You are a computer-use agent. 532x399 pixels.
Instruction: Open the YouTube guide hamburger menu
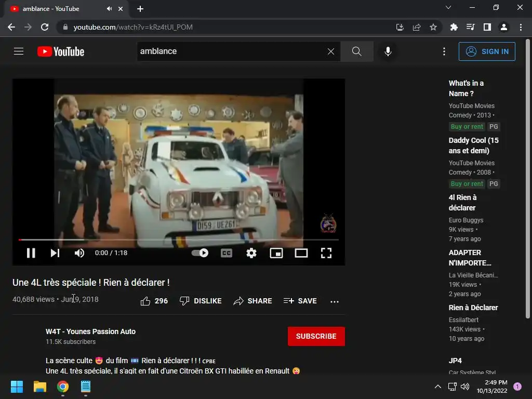19,51
